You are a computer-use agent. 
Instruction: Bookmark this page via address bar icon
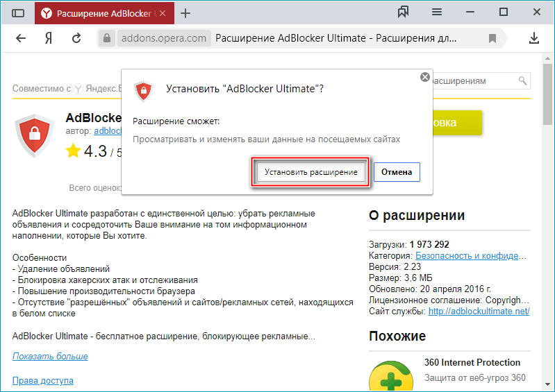click(x=492, y=38)
